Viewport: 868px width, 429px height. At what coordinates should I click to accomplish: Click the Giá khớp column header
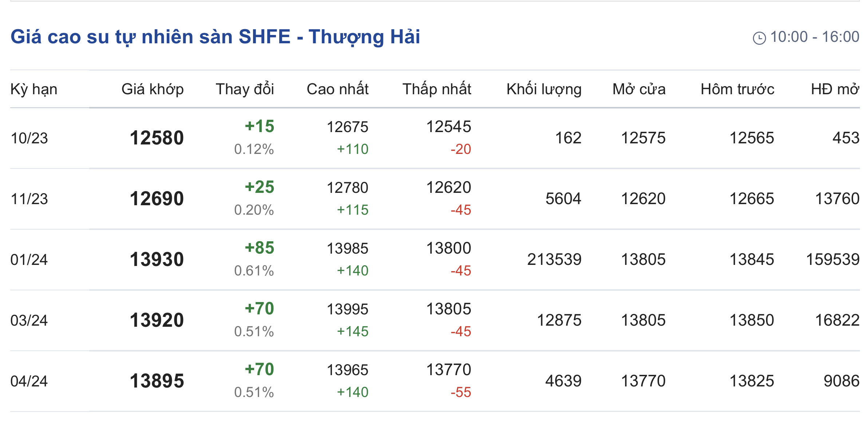pyautogui.click(x=153, y=89)
